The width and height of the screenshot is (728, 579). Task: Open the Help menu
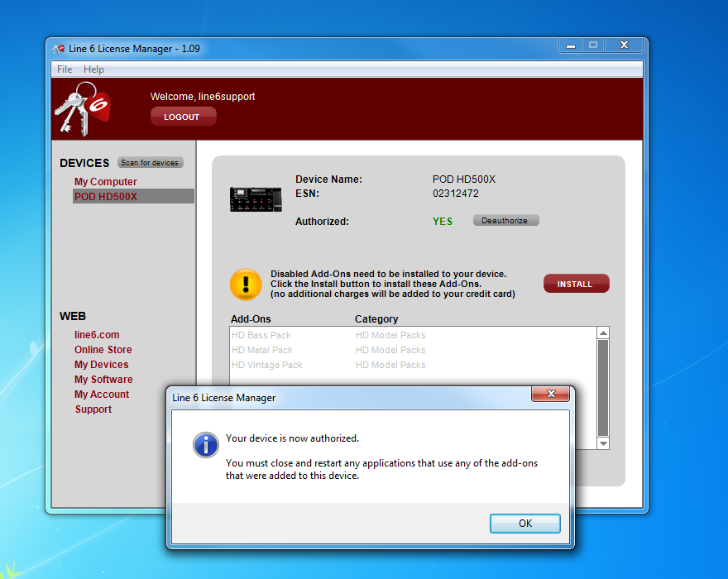(93, 69)
